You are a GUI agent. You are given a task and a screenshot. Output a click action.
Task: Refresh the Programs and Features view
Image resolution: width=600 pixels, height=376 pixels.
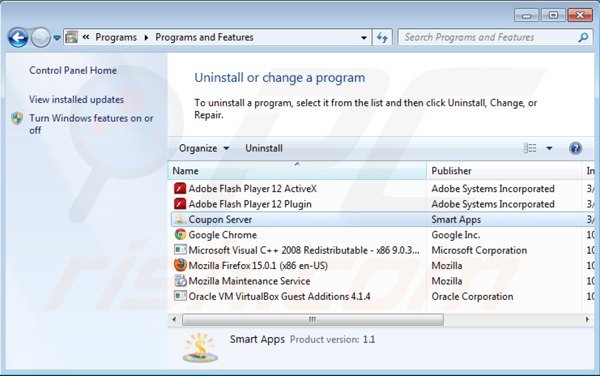coord(382,37)
